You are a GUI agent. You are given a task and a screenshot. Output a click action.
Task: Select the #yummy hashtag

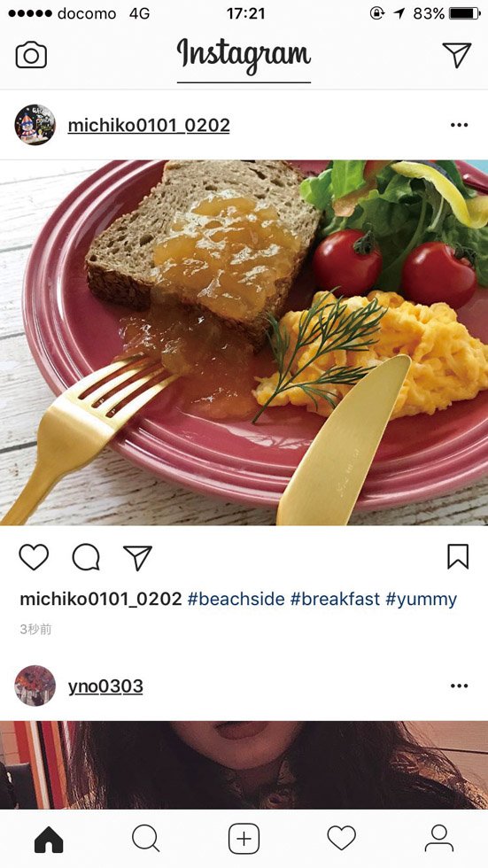(421, 601)
